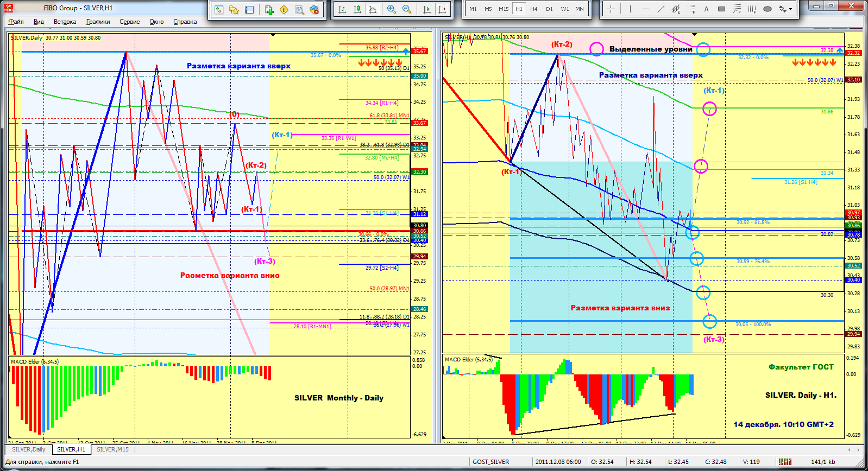Image resolution: width=868 pixels, height=471 pixels.
Task: Click the New Order icon
Action: (x=269, y=9)
